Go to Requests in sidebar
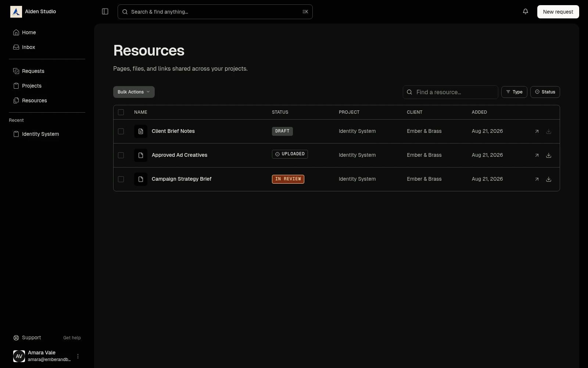This screenshot has height=368, width=588. pos(47,71)
